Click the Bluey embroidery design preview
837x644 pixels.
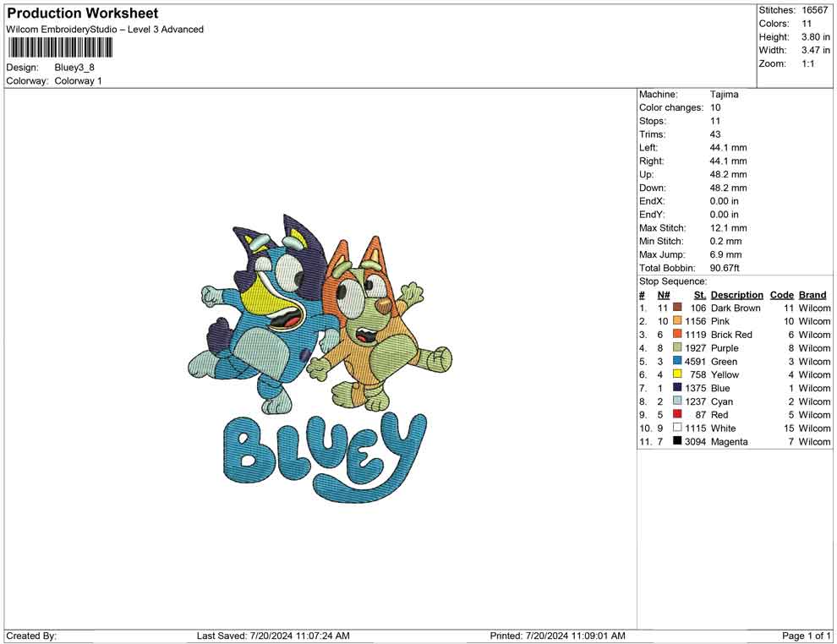pos(320,357)
